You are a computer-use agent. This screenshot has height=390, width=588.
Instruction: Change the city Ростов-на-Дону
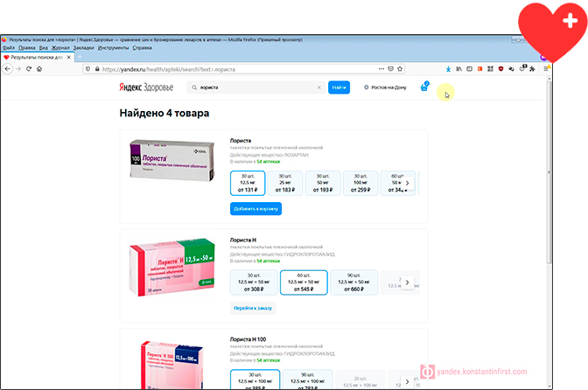(x=388, y=87)
